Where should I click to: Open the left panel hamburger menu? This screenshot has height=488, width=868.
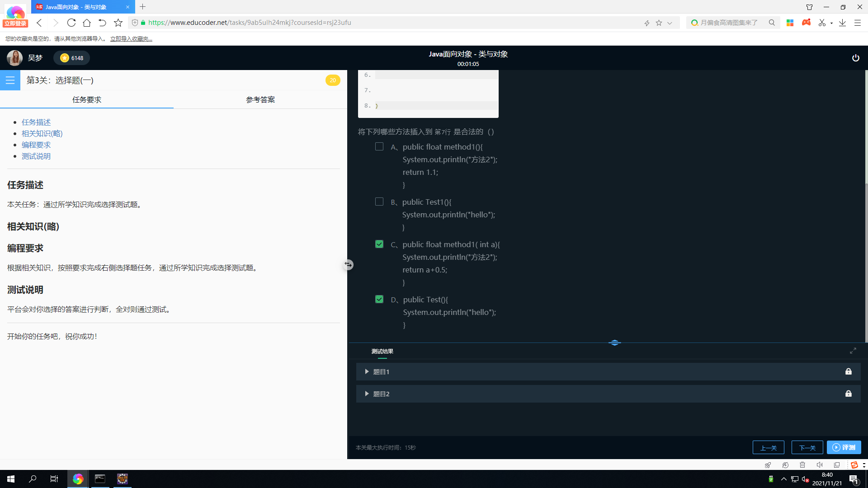(10, 80)
